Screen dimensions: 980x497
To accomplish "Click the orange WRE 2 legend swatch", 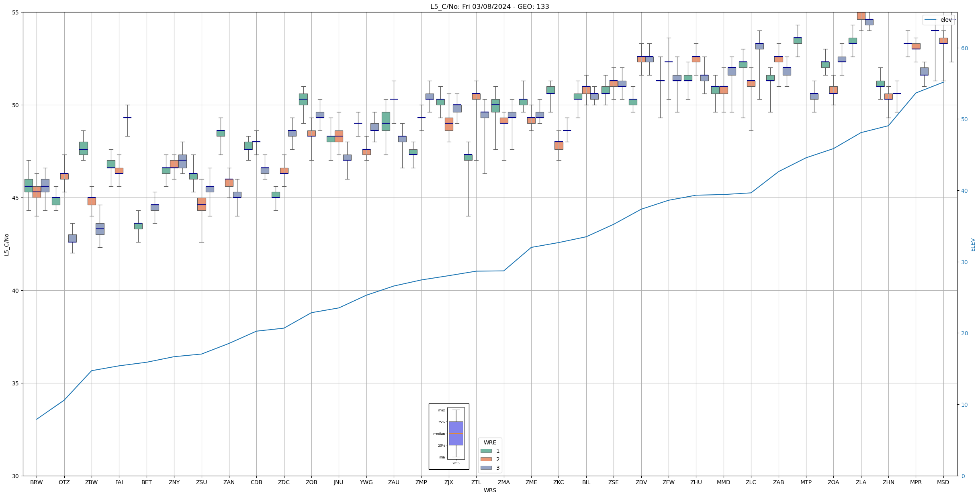I will coord(486,459).
